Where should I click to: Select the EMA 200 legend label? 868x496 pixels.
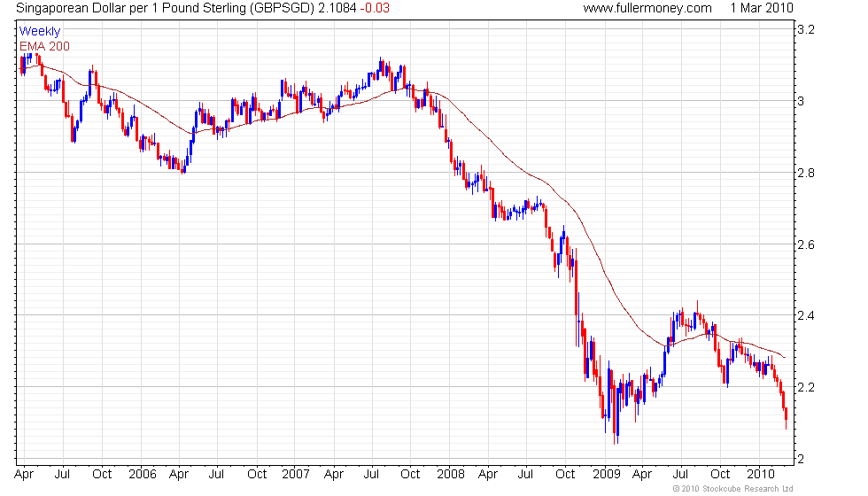click(44, 45)
